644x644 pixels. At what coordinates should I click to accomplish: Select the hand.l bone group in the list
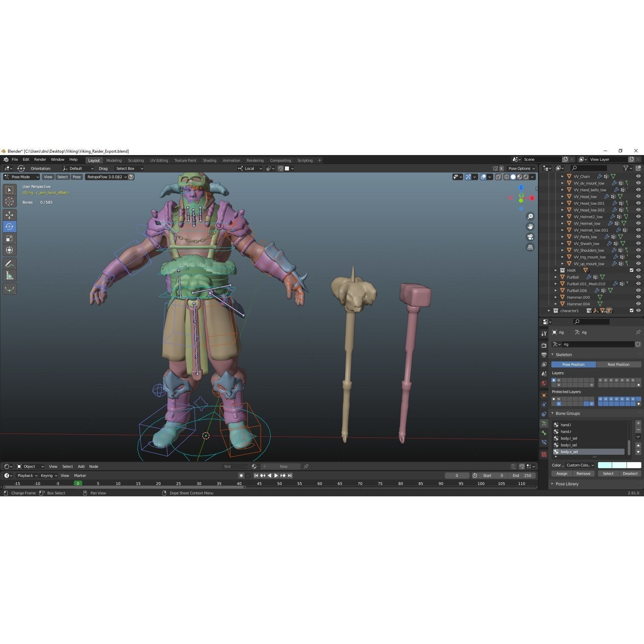click(565, 425)
